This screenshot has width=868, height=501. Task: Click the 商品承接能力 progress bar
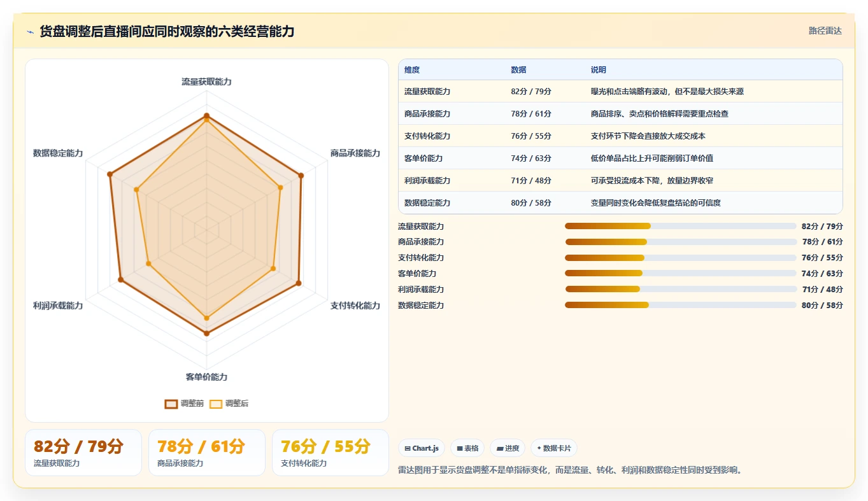pyautogui.click(x=681, y=242)
